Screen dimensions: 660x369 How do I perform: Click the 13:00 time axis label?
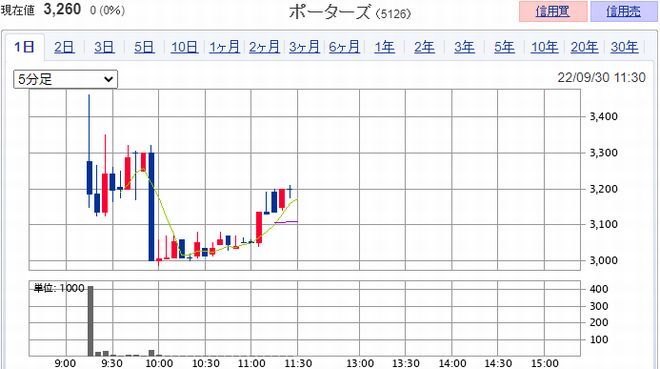(x=360, y=363)
